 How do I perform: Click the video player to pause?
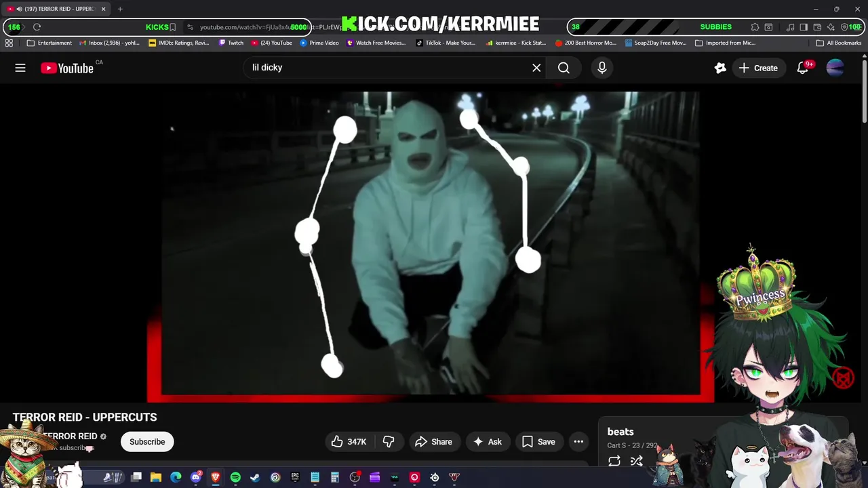[431, 243]
